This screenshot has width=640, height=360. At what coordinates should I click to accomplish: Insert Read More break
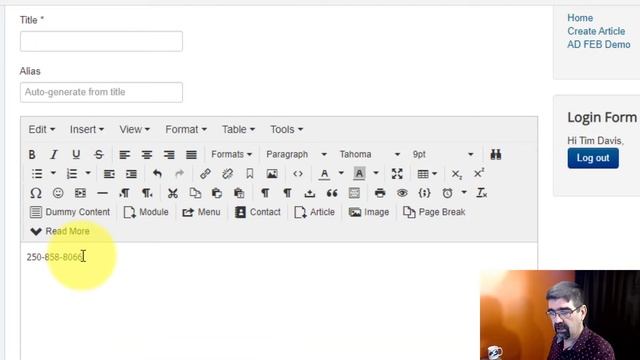click(60, 231)
